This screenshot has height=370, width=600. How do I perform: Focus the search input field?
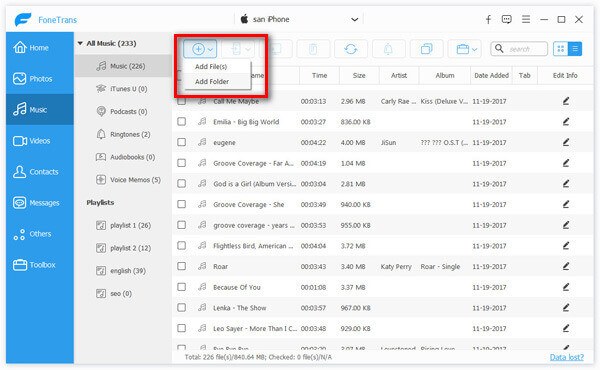point(519,49)
